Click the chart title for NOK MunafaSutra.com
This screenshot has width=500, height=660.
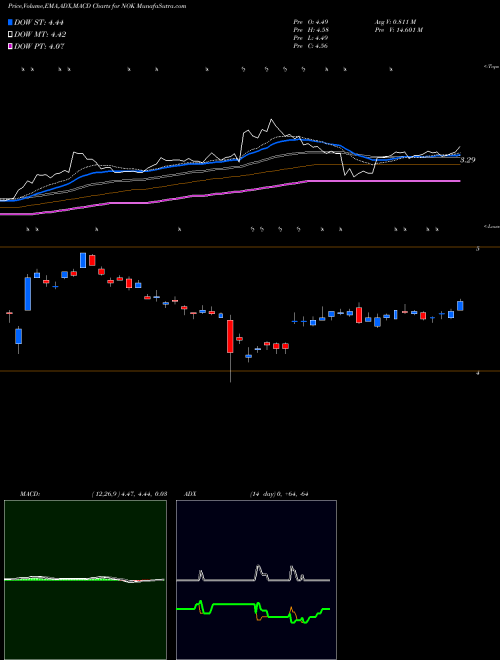click(97, 6)
